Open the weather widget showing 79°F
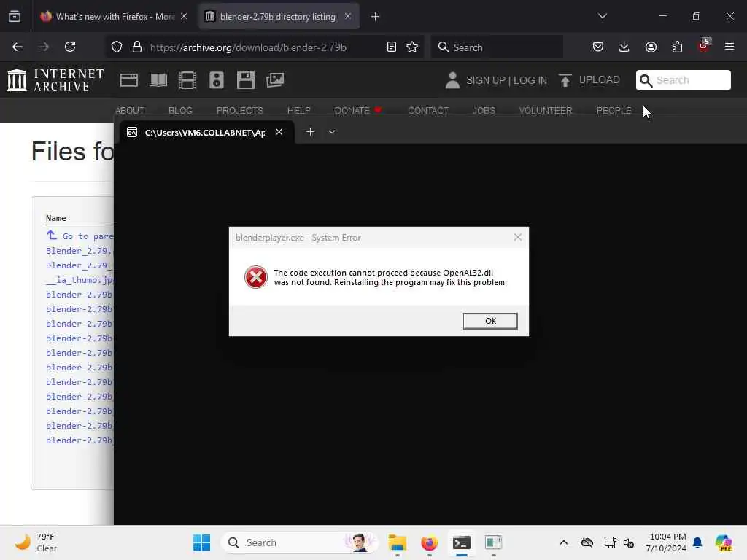 tap(36, 542)
